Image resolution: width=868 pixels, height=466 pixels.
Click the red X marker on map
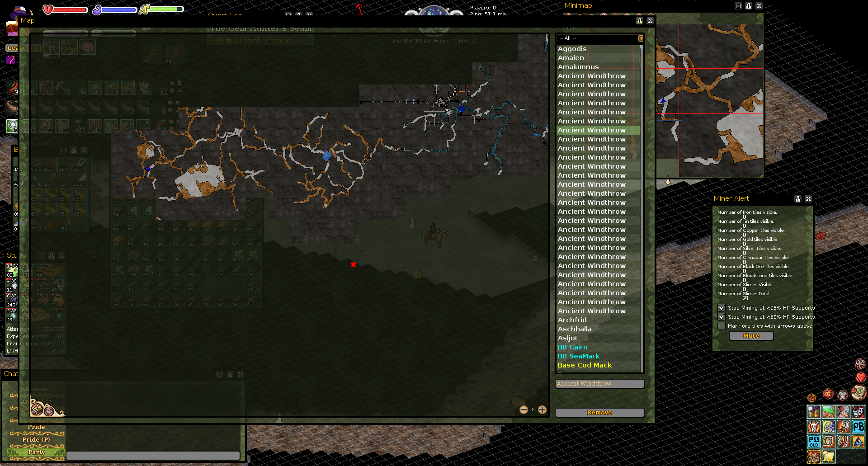pyautogui.click(x=354, y=264)
